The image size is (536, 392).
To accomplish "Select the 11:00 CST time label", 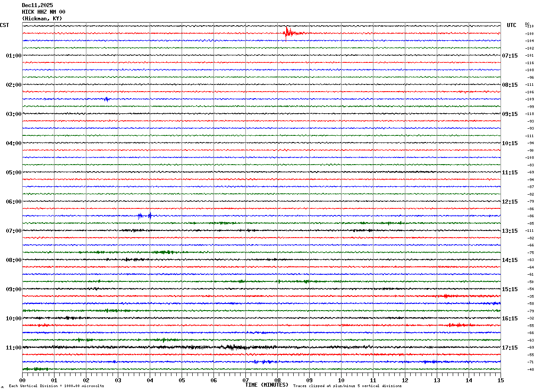I will click(13, 348).
